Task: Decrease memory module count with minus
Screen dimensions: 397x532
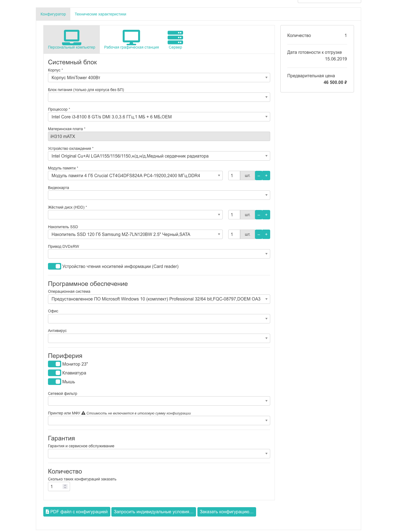Action: 259,175
